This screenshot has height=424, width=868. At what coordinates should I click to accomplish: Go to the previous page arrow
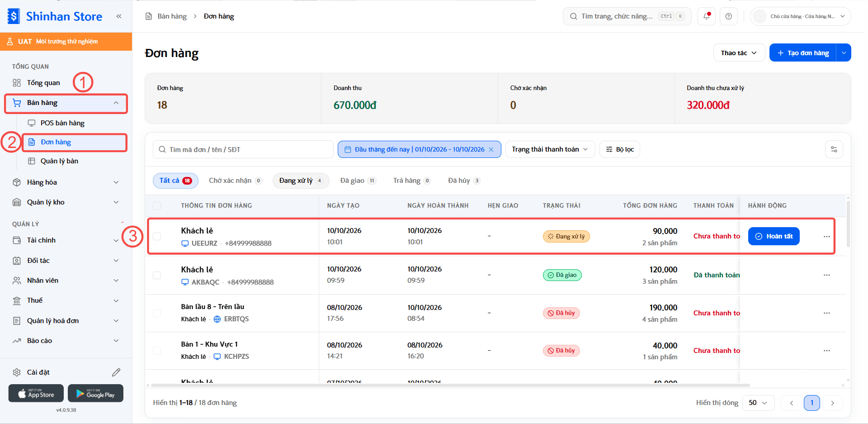[x=792, y=403]
